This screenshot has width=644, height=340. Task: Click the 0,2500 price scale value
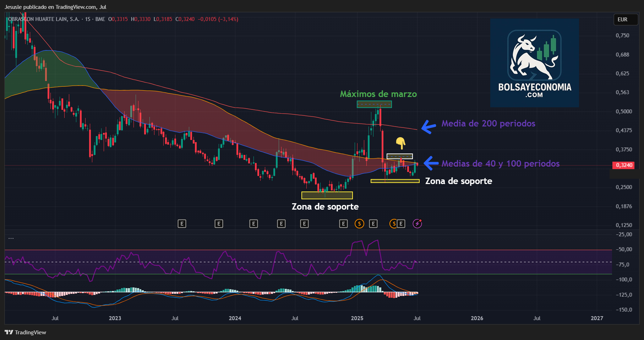tap(624, 187)
